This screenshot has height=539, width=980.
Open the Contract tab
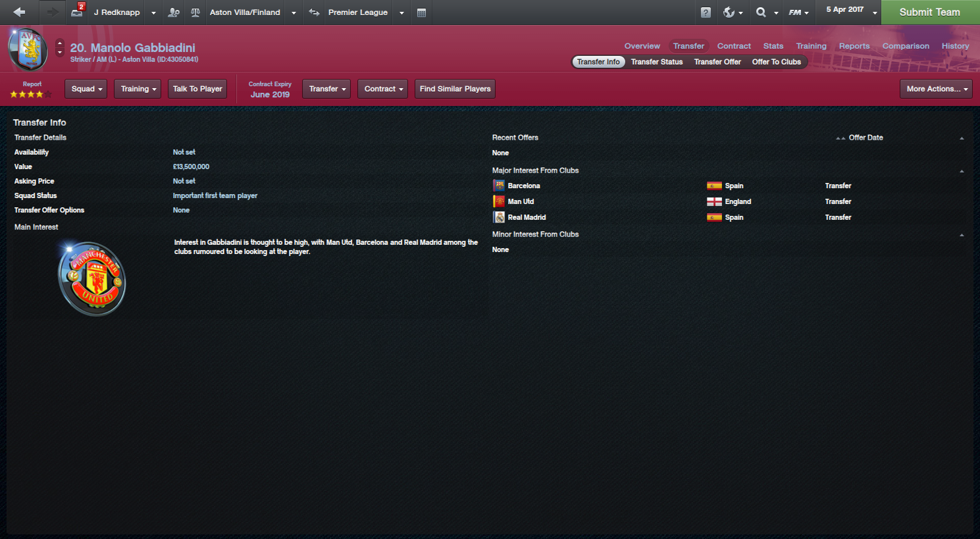734,46
